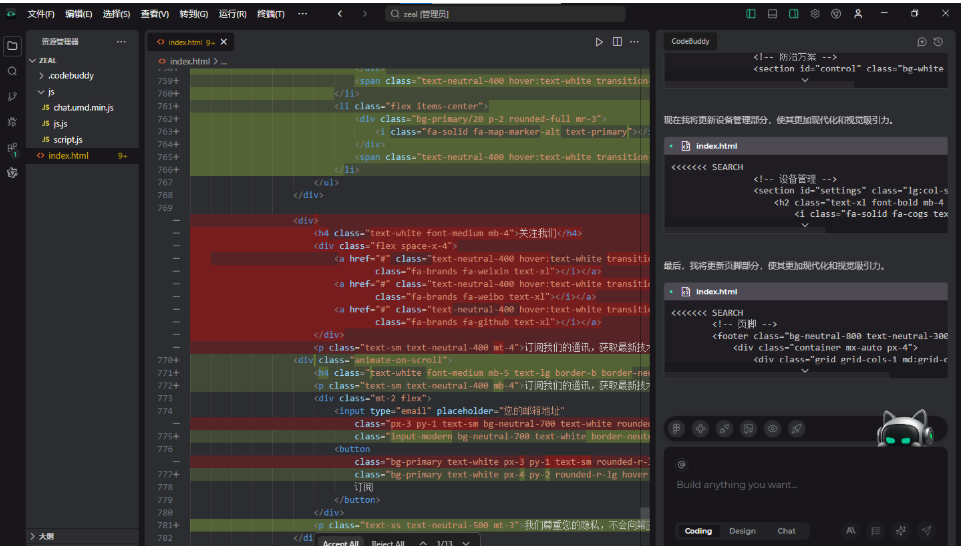This screenshot has height=546, width=962.
Task: Expand the 大纲 outline section
Action: pos(45,537)
